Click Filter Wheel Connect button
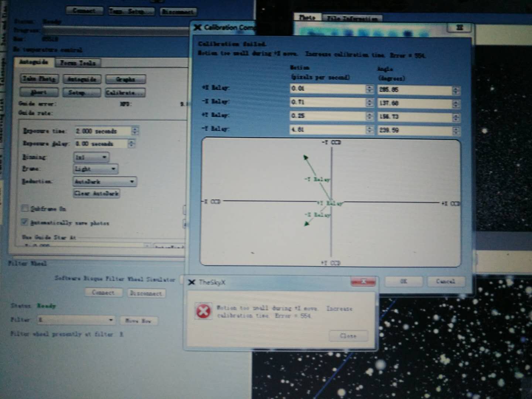This screenshot has width=532, height=399. 103,293
